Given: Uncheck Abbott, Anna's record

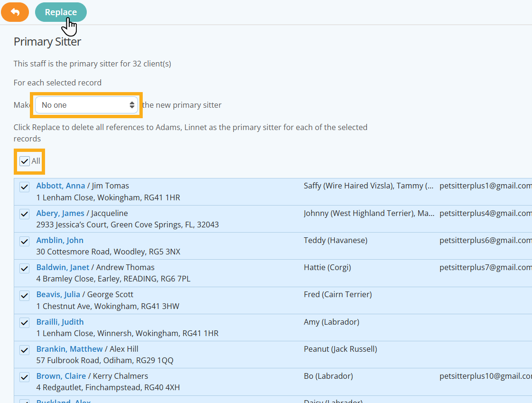Looking at the screenshot, I should (x=24, y=187).
